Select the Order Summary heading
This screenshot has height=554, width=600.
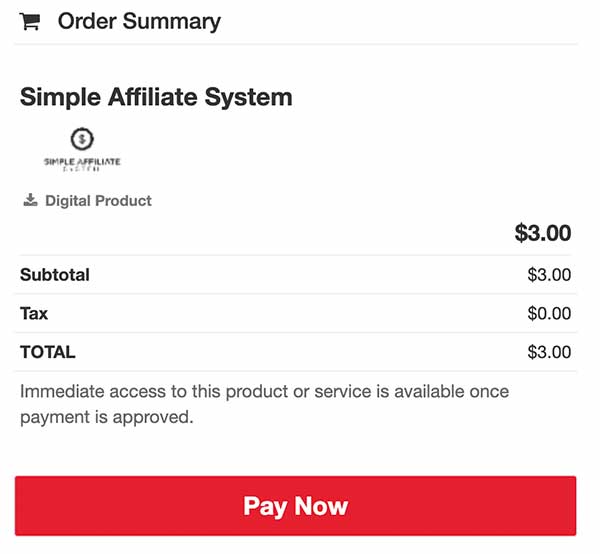tap(139, 21)
